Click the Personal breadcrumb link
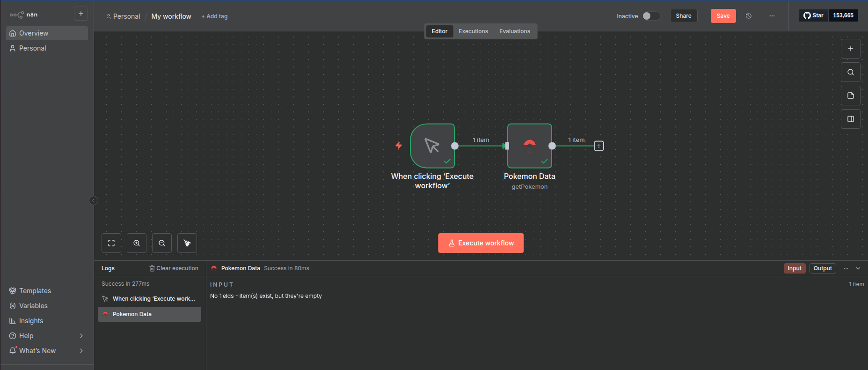The width and height of the screenshot is (868, 370). pyautogui.click(x=123, y=16)
